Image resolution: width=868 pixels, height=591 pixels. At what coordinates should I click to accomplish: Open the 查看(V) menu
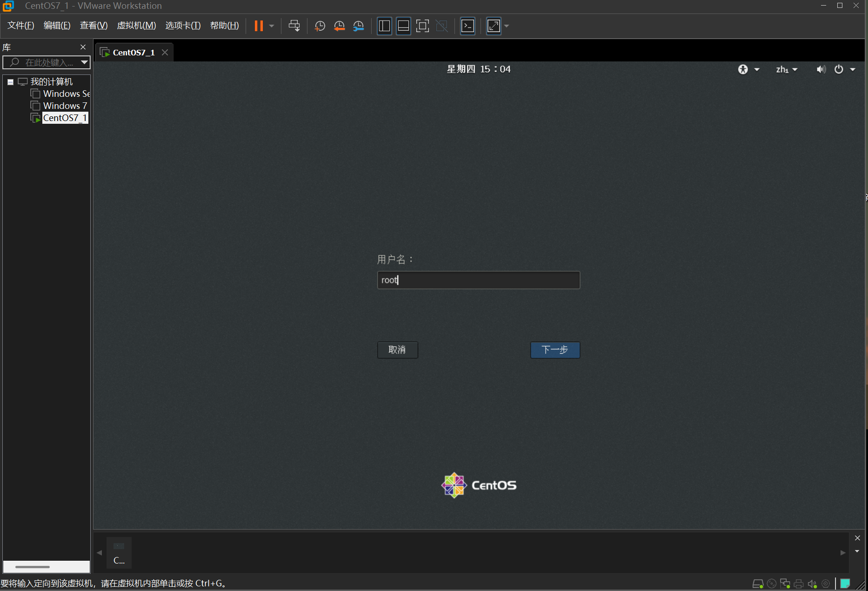(x=93, y=26)
